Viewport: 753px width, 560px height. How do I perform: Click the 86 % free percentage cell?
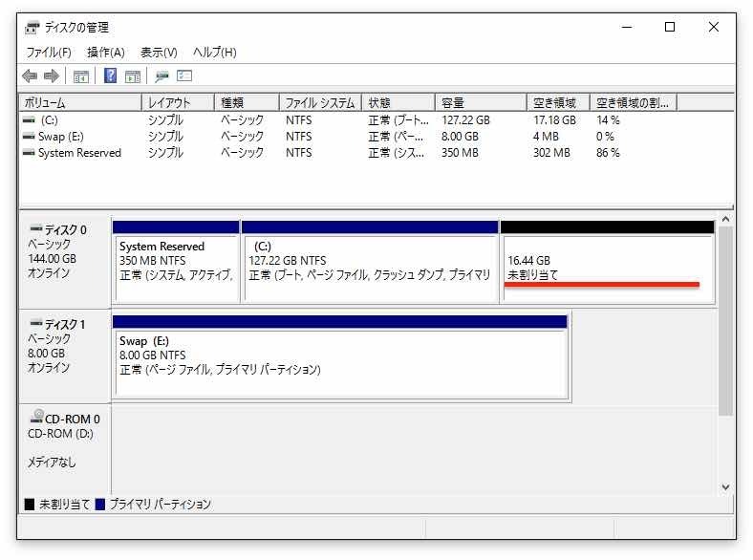(608, 153)
